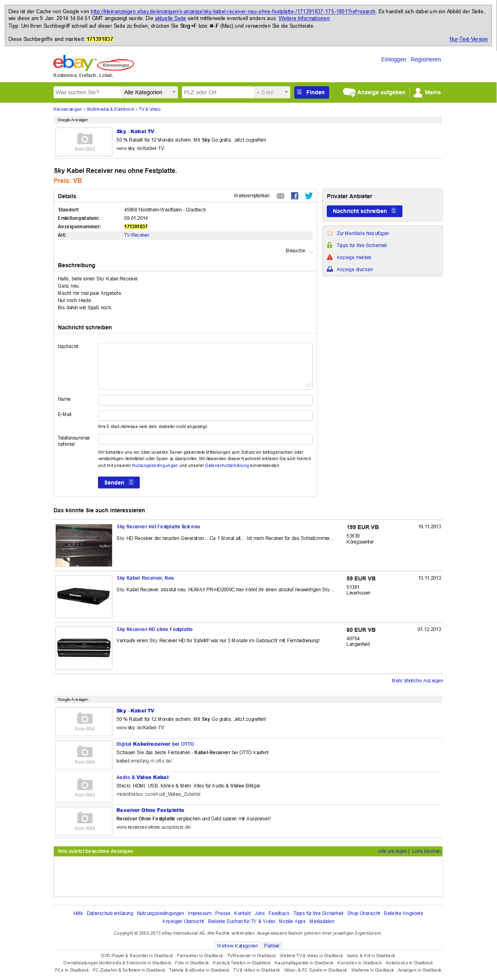The height and width of the screenshot is (980, 497).
Task: Click TV-Receiver category link in details
Action: 136,235
